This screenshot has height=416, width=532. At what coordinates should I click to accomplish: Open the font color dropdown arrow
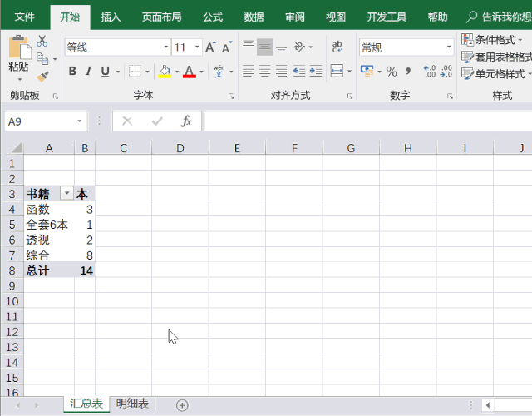201,72
